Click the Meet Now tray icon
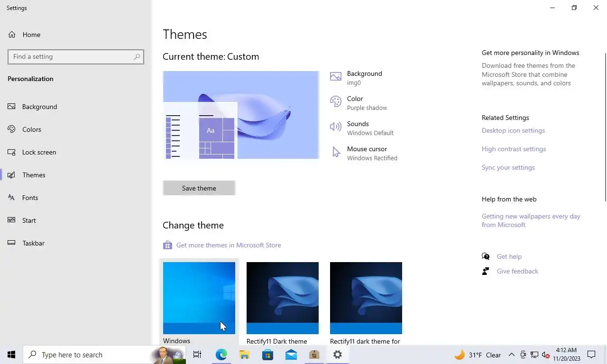Viewport: 607px width, 364px height. tap(523, 355)
